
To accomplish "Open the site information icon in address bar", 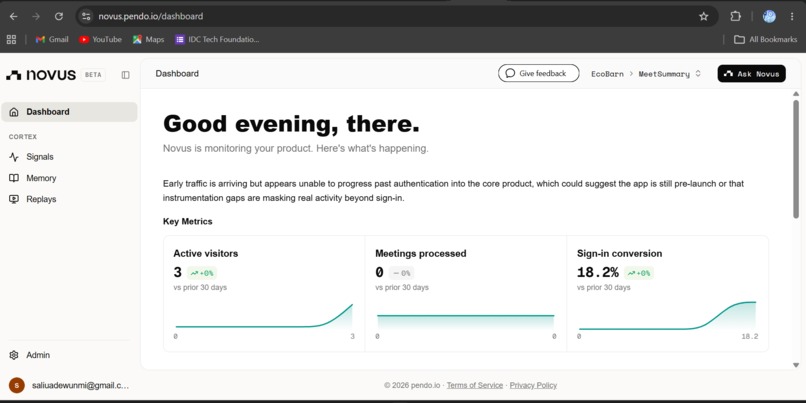I will pyautogui.click(x=86, y=16).
